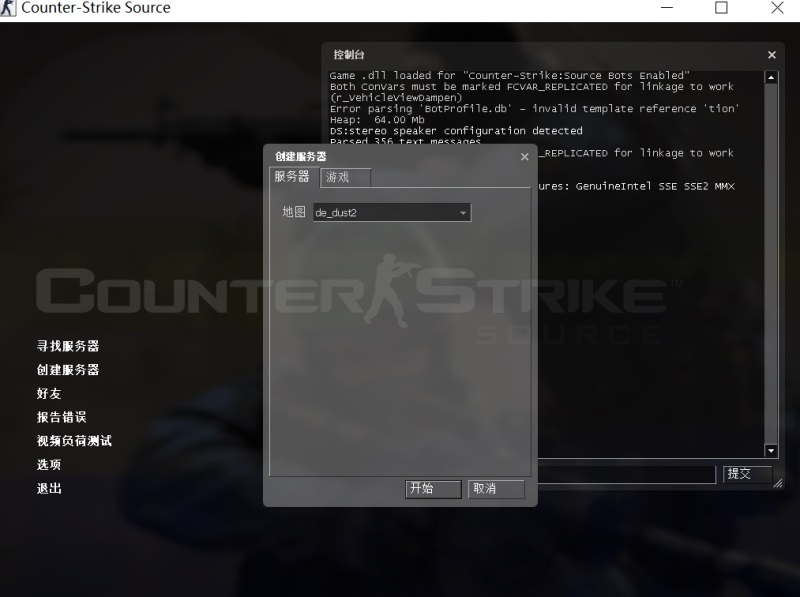Select the 服务器 tab
Image resolution: width=800 pixels, height=597 pixels.
(293, 177)
